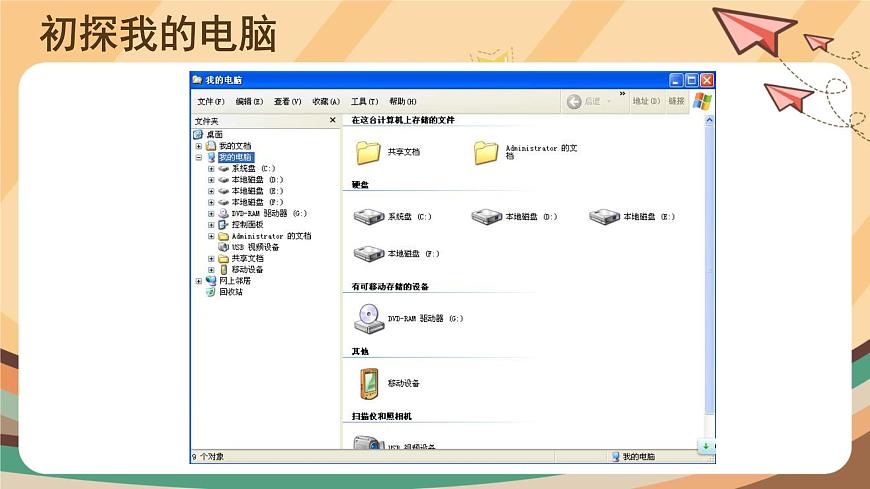Select the USB video camera icon under 扫描仪和照相机
The height and width of the screenshot is (489, 870).
click(369, 443)
